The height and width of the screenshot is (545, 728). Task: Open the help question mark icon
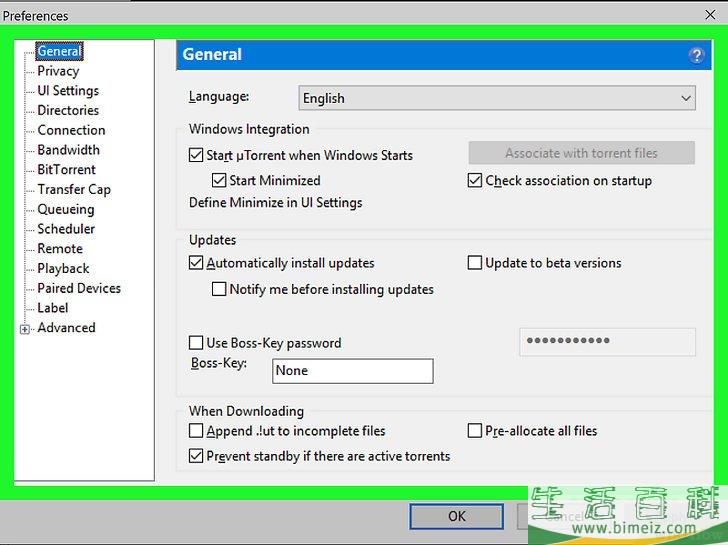click(696, 55)
